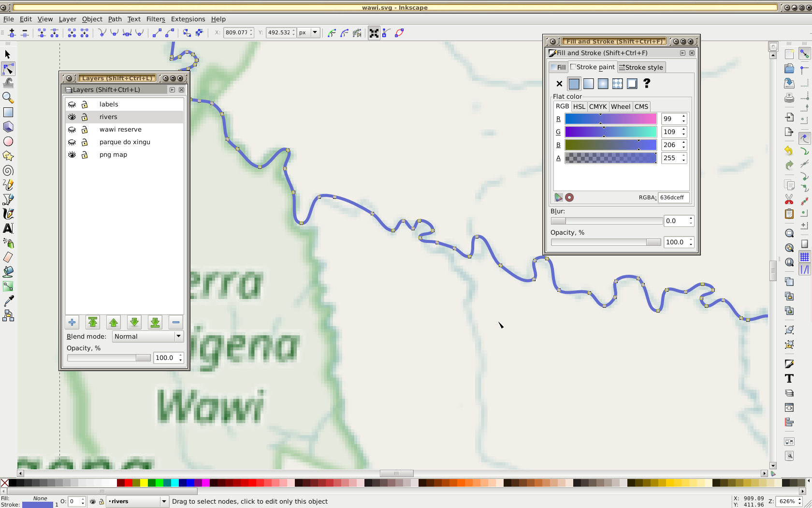Raise layer to top arrow button
The height and width of the screenshot is (508, 812).
pos(93,322)
